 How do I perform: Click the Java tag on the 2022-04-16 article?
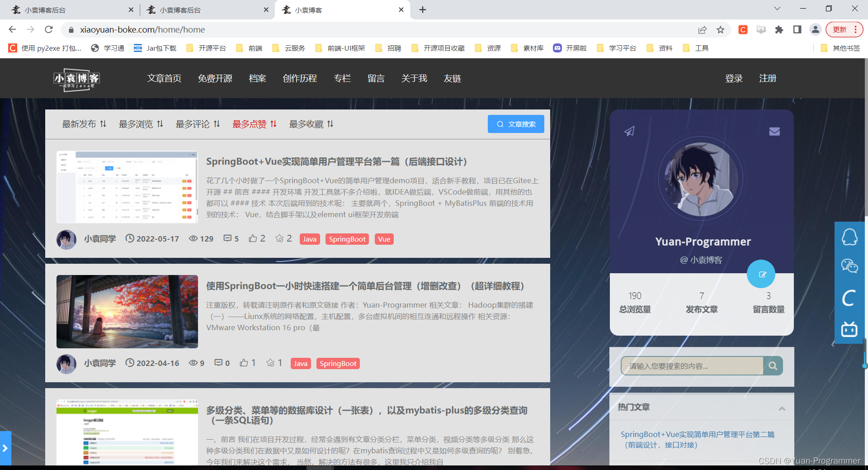301,363
